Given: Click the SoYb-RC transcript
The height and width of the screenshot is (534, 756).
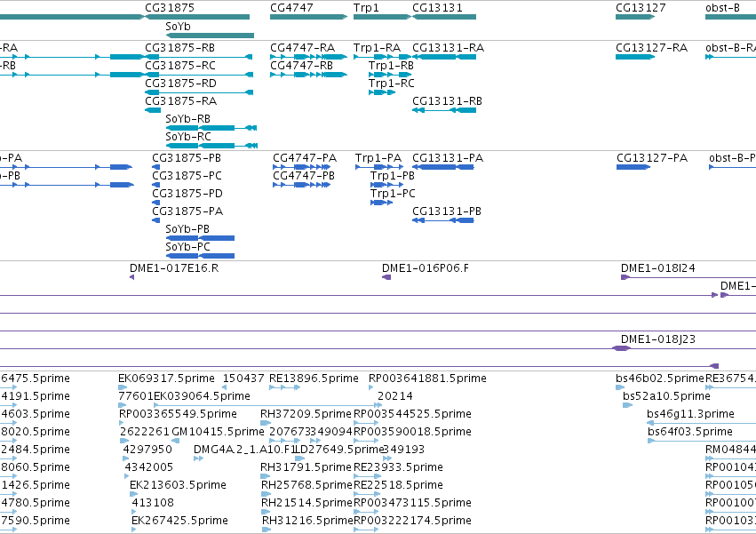Looking at the screenshot, I should [211, 146].
